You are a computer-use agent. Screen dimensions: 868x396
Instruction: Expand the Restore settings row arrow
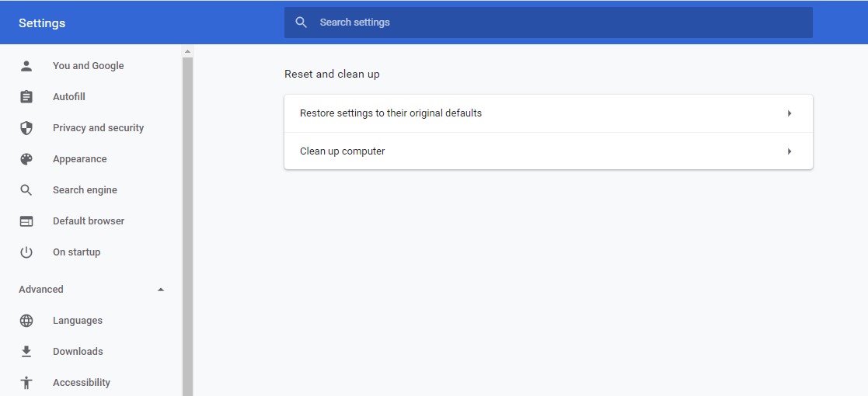click(x=790, y=113)
